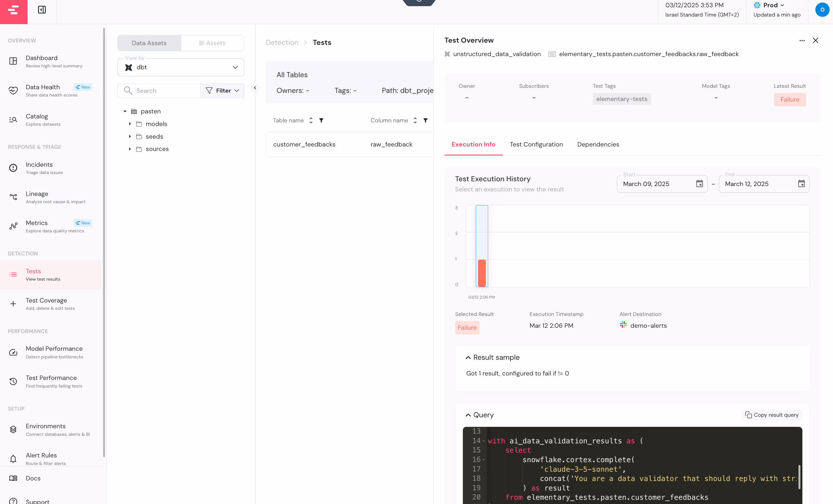
Task: Click the sidebar collapse panel icon
Action: tap(42, 10)
